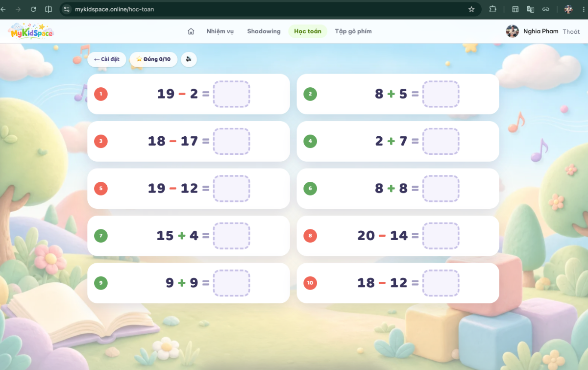The width and height of the screenshot is (588, 370).
Task: Open site information icon in address bar
Action: (67, 9)
